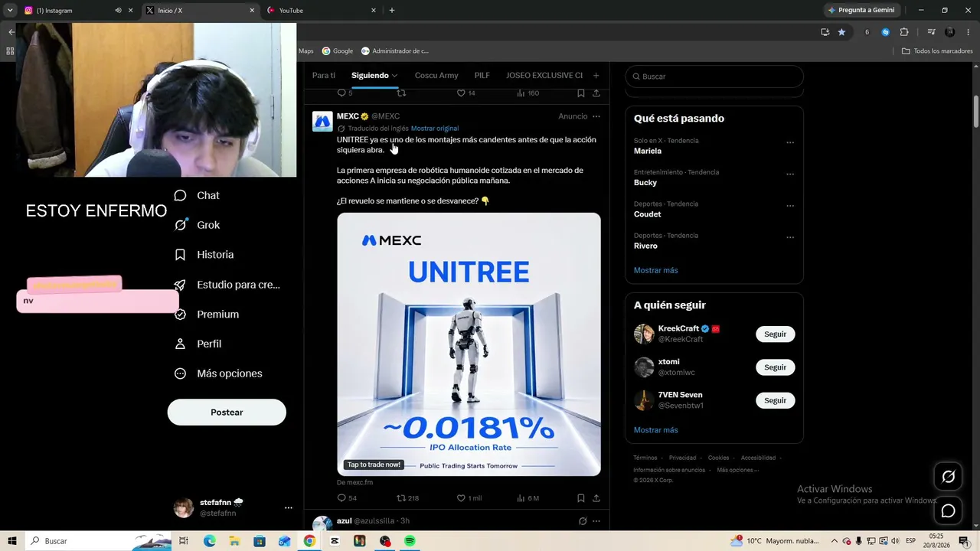Open the stefafnn account menu dots
Image resolution: width=980 pixels, height=551 pixels.
click(x=289, y=508)
